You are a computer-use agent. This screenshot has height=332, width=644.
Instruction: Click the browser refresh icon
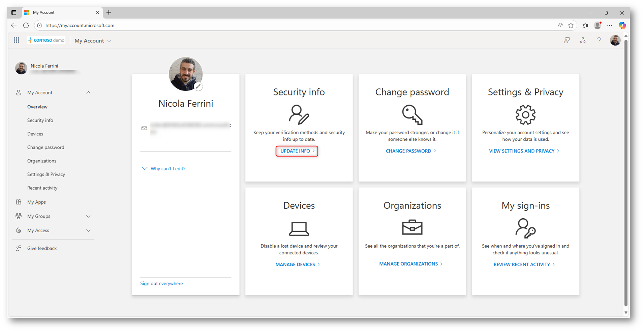click(26, 25)
